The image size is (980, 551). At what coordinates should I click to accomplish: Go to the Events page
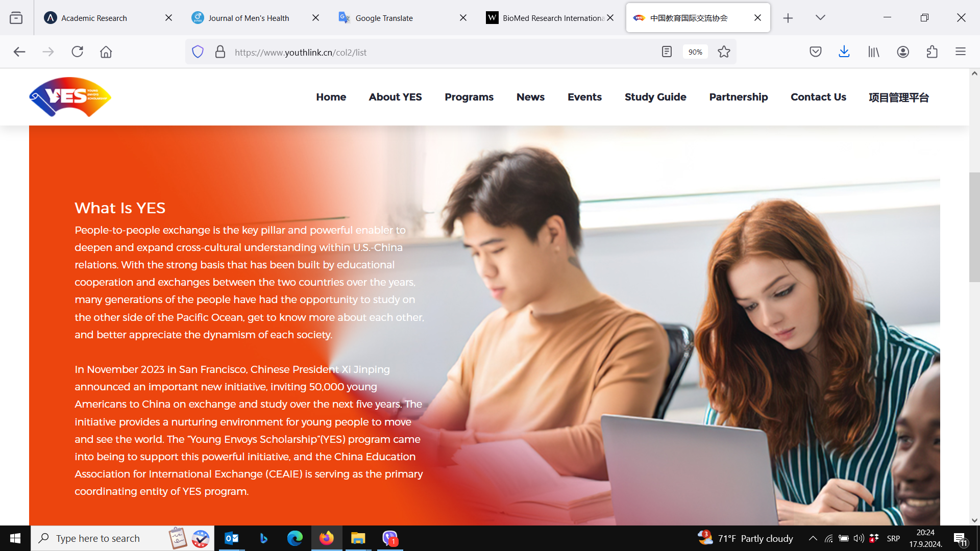click(584, 97)
